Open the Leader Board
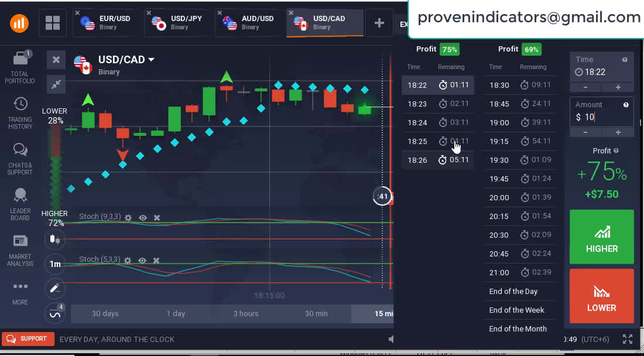644x356 pixels. tap(20, 196)
